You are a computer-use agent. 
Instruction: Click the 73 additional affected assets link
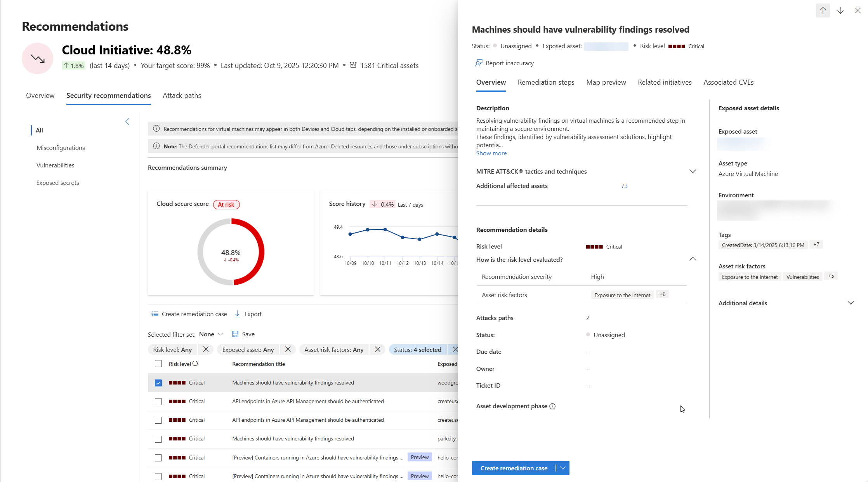pos(624,186)
